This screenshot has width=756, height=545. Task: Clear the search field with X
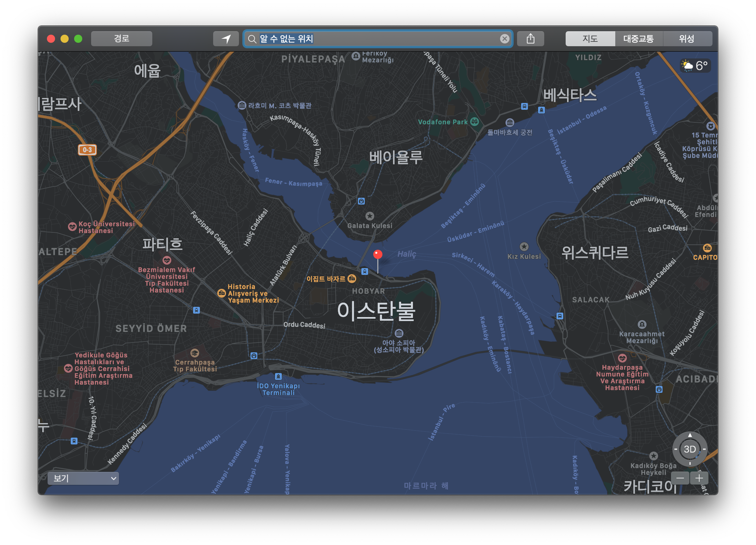504,39
